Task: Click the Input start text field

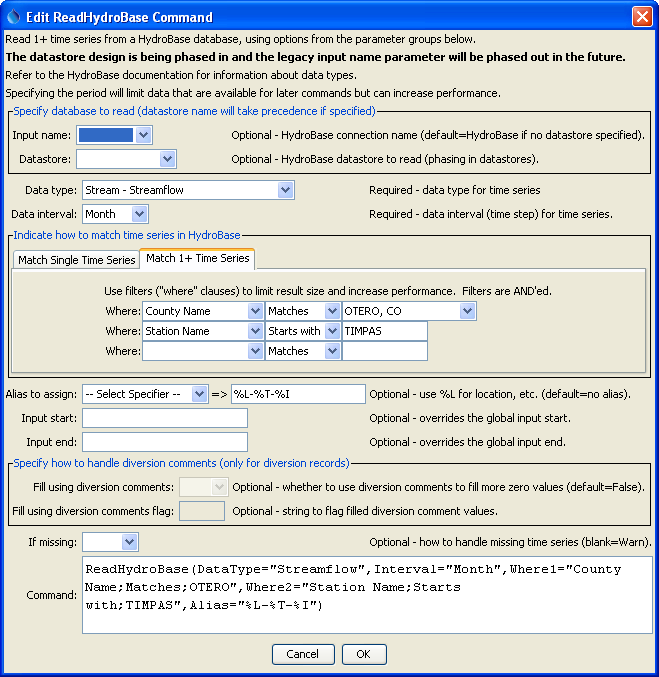Action: tap(164, 418)
